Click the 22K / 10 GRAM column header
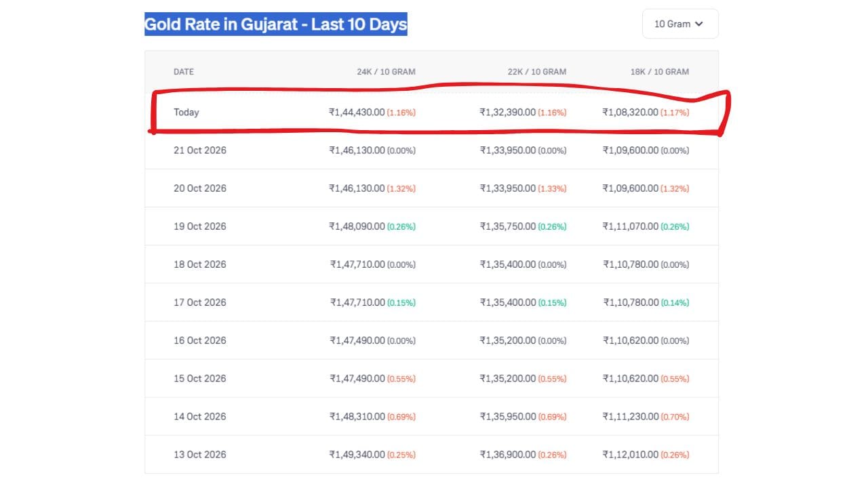This screenshot has height=488, width=868. [x=537, y=72]
